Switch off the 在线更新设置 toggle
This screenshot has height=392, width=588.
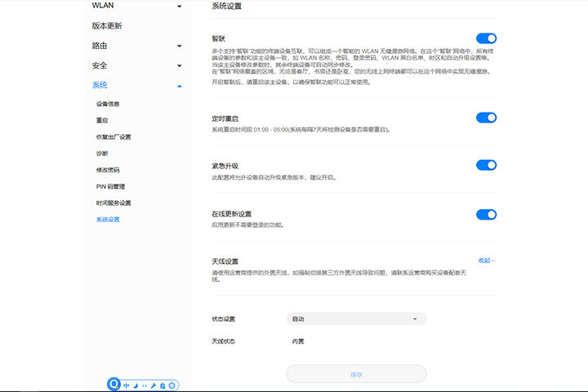point(486,215)
